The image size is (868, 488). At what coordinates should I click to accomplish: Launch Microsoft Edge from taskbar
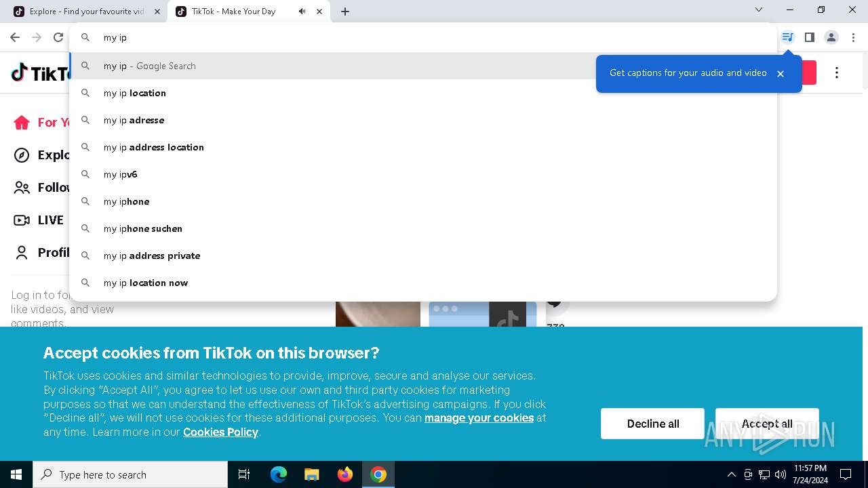(x=279, y=474)
